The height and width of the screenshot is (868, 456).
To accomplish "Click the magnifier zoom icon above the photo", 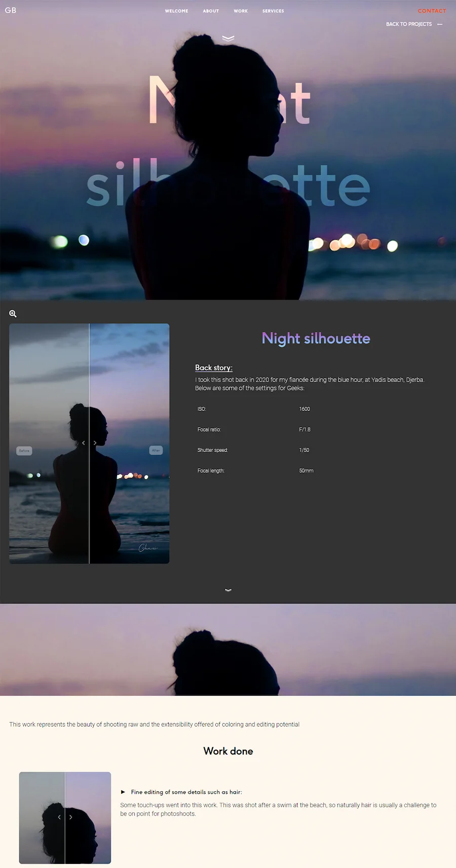I will (13, 314).
